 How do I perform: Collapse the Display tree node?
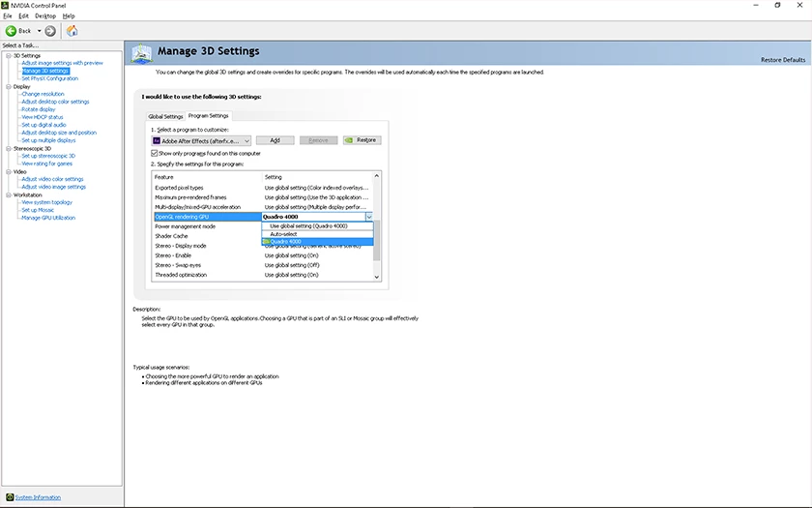tap(9, 86)
